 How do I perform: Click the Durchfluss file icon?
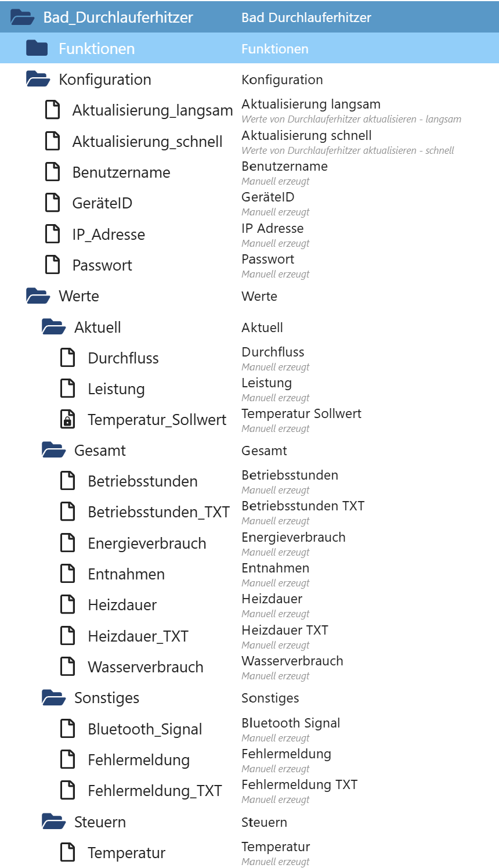point(68,358)
